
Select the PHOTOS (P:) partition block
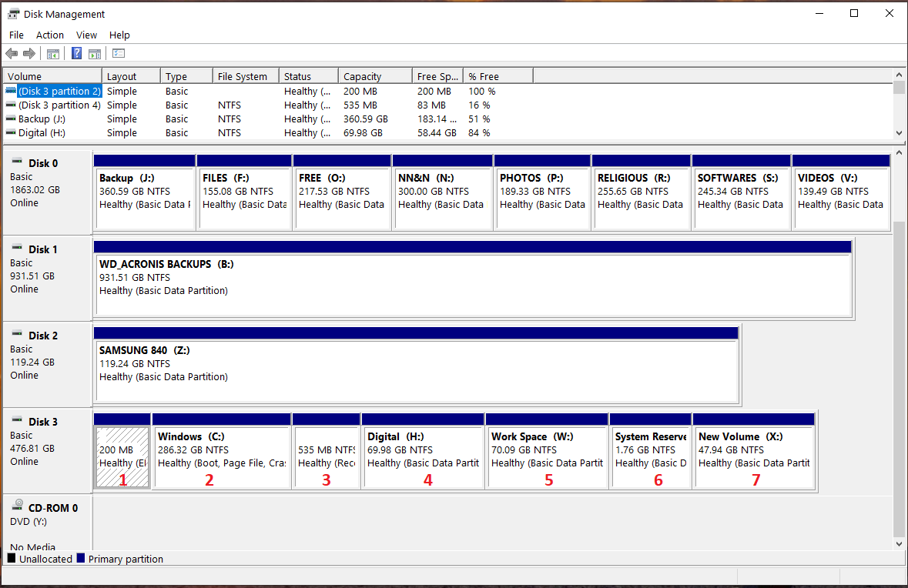[x=543, y=192]
